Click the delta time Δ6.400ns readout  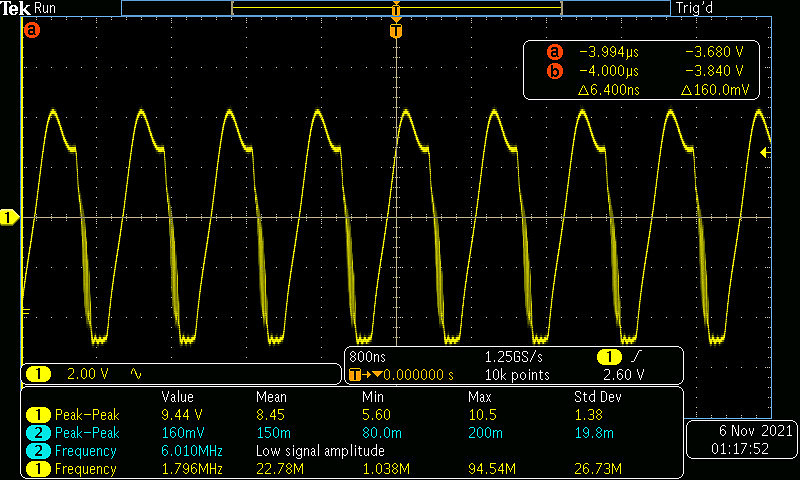coord(609,90)
